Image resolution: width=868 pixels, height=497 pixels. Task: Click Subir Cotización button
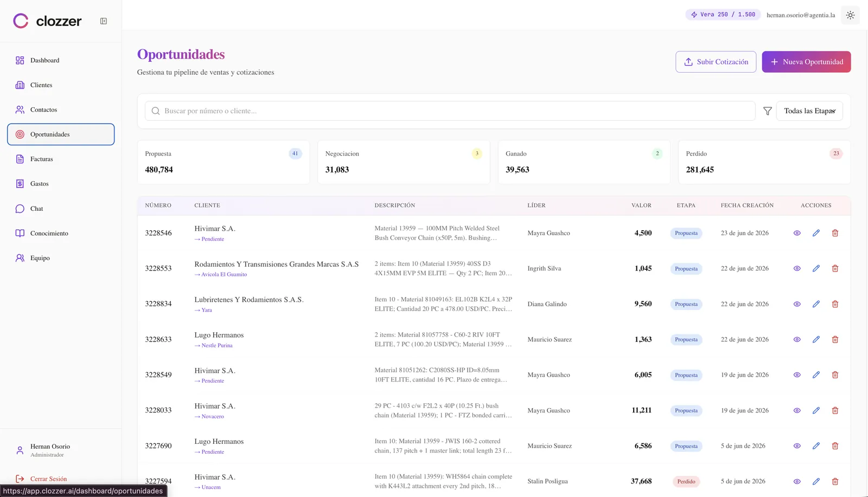pos(716,62)
